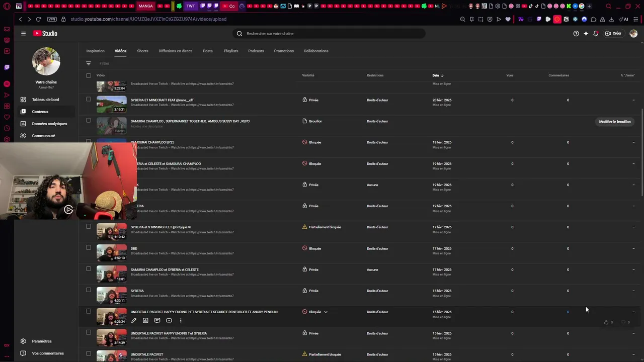
Task: Open analytics icon for the hovered UNDERTALE video
Action: pyautogui.click(x=145, y=320)
